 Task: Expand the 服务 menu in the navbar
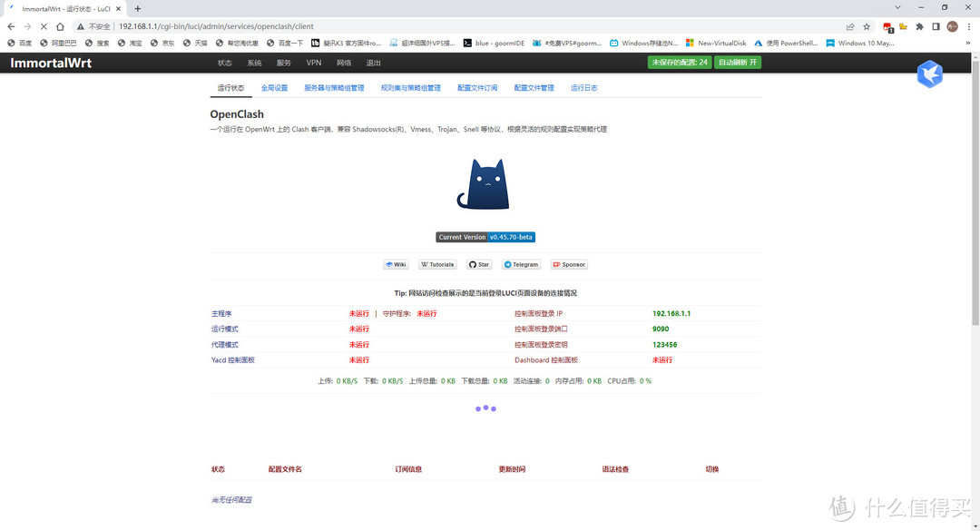pyautogui.click(x=284, y=63)
